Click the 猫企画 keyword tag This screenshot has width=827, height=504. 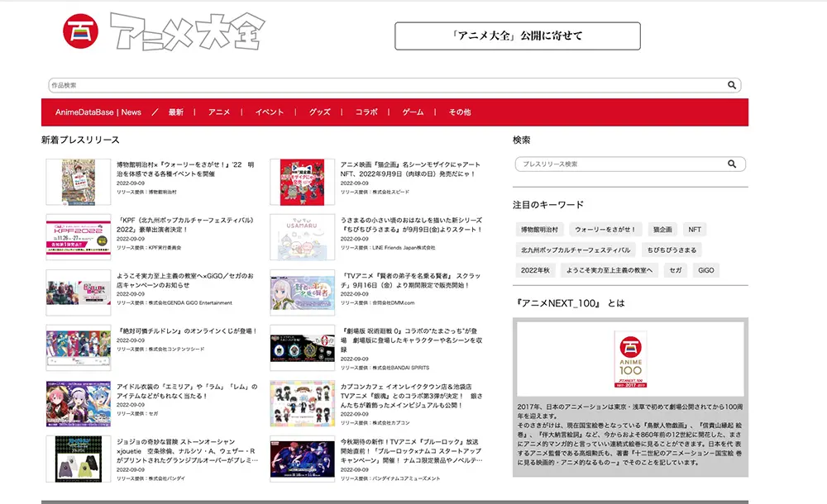pyautogui.click(x=662, y=230)
